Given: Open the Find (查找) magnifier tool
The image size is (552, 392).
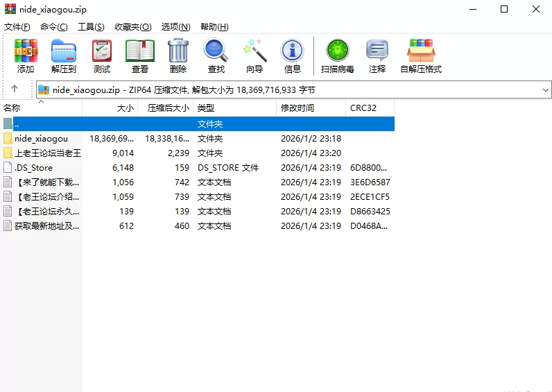Looking at the screenshot, I should 216,56.
